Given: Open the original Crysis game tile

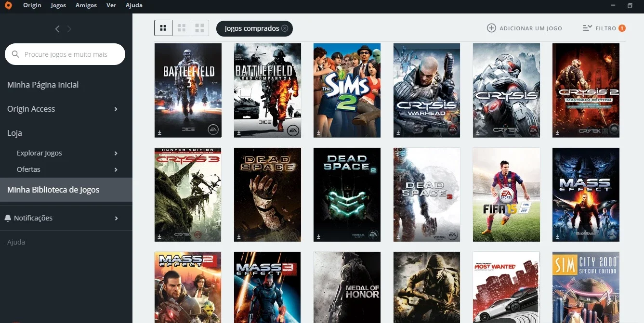Looking at the screenshot, I should pyautogui.click(x=506, y=90).
